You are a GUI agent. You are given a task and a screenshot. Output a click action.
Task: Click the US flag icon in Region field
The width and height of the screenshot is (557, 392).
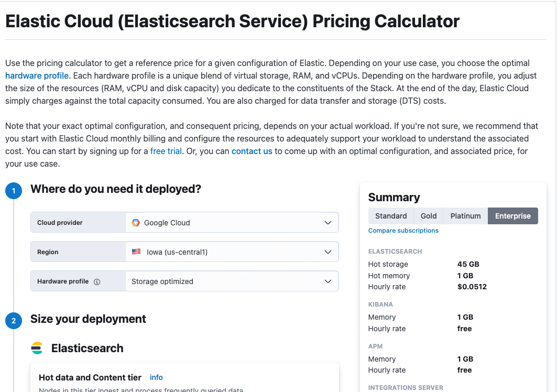[x=136, y=252]
